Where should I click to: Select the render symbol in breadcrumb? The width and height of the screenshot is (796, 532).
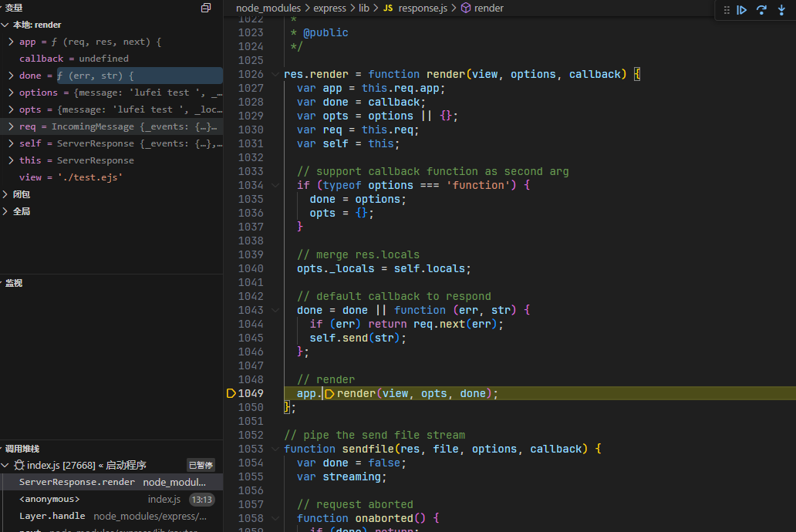tap(489, 8)
